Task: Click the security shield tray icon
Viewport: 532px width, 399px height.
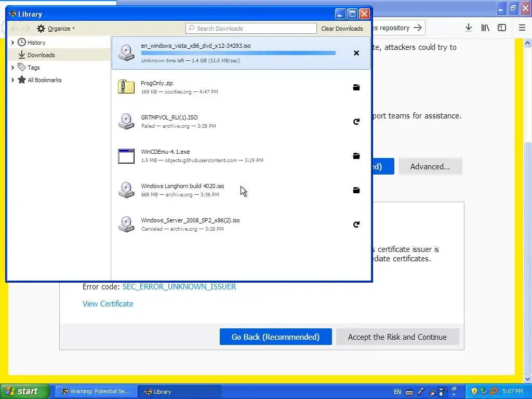Action: pyautogui.click(x=474, y=391)
